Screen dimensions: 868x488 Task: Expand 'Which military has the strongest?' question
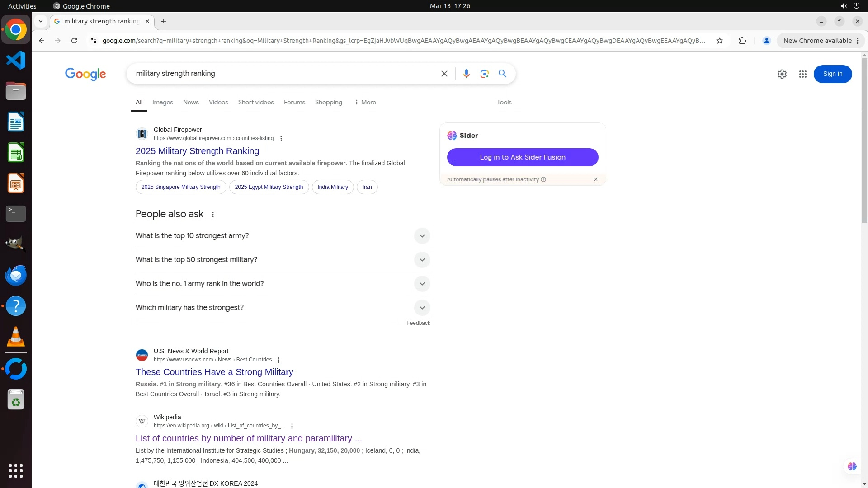click(421, 308)
